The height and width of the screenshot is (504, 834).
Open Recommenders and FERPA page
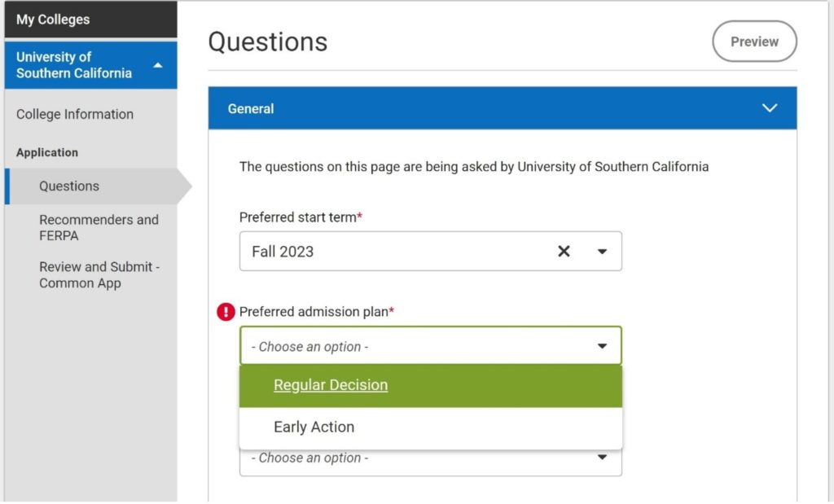tap(99, 227)
